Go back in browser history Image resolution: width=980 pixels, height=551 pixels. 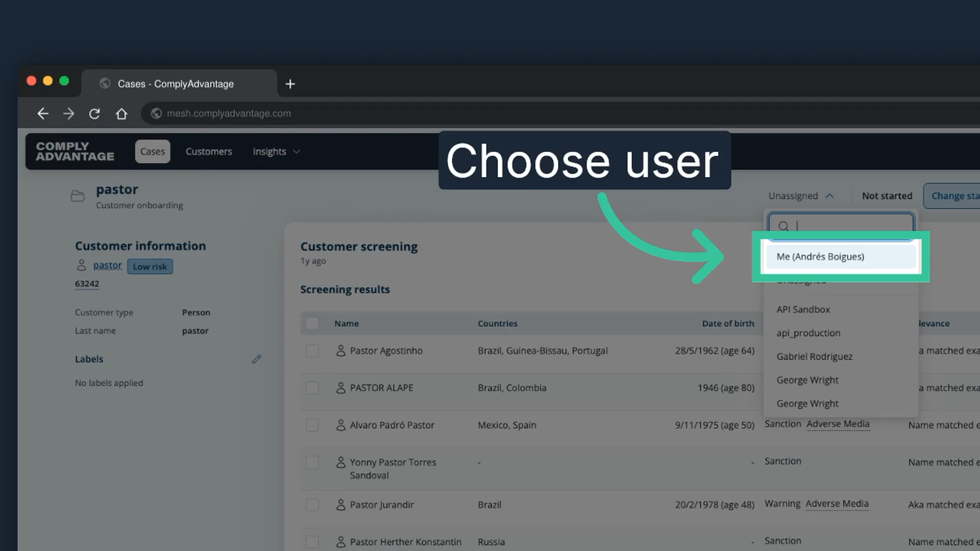[x=43, y=114]
